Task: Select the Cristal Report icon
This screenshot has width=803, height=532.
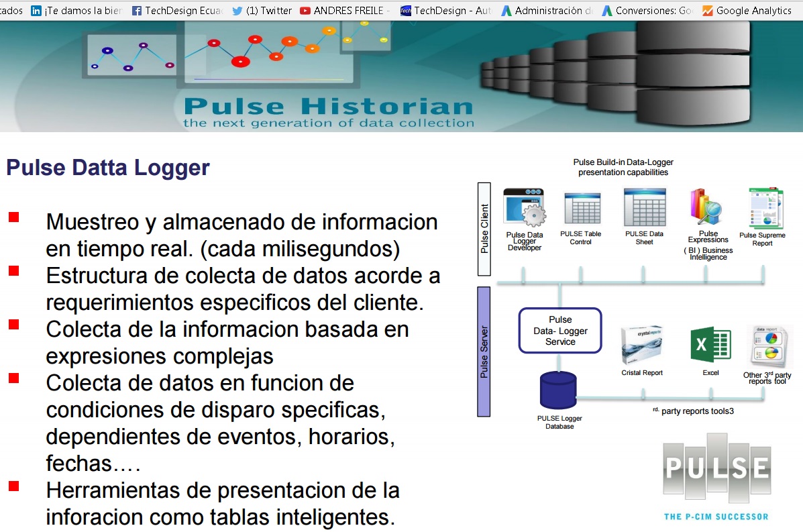Action: (x=642, y=345)
